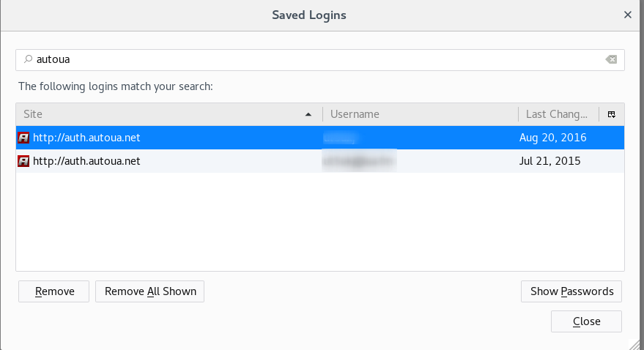This screenshot has width=644, height=350.
Task: Sort logins by the Site column header
Action: (x=161, y=114)
